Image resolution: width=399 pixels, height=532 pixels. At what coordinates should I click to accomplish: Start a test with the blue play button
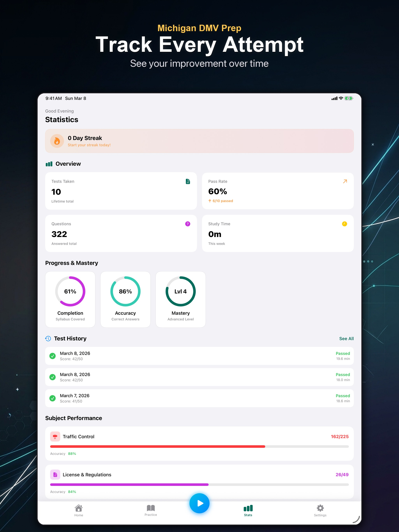(x=199, y=503)
